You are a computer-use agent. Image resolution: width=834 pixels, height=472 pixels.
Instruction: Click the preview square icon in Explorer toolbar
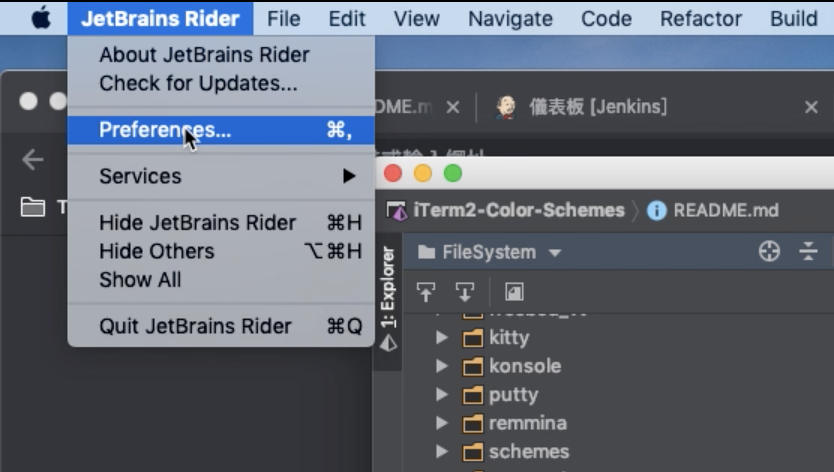(x=514, y=292)
